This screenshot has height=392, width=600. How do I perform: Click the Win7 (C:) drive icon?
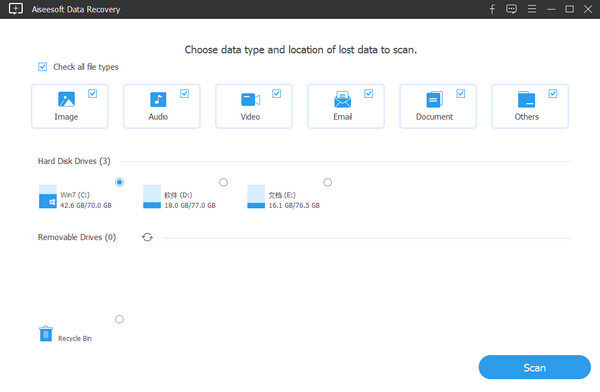coord(48,196)
